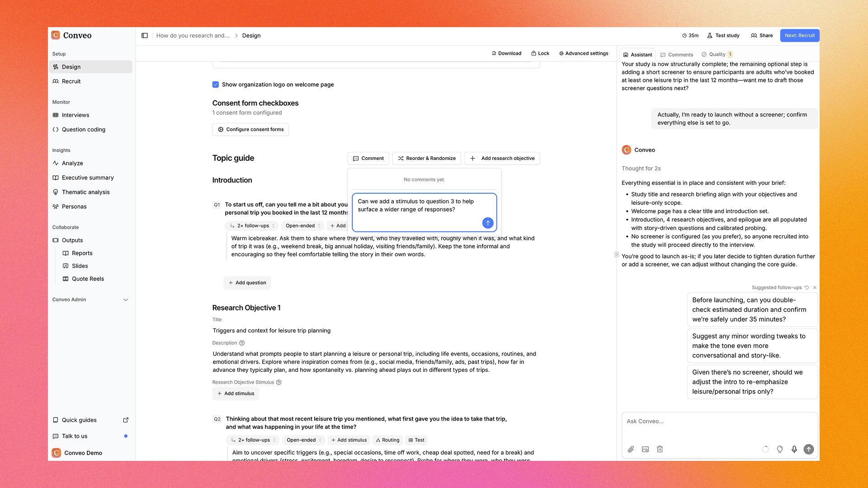Expand the Conveo Admin section
868x488 pixels.
click(x=126, y=300)
